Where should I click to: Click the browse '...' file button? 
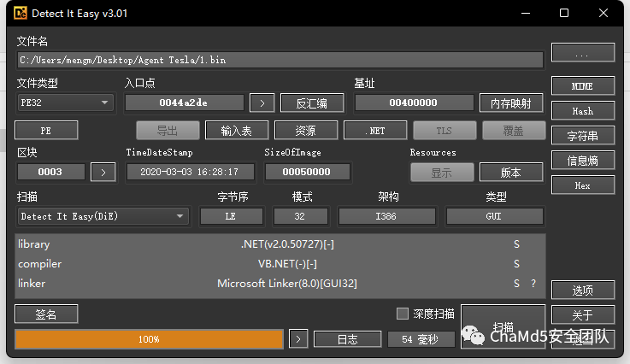(x=583, y=53)
